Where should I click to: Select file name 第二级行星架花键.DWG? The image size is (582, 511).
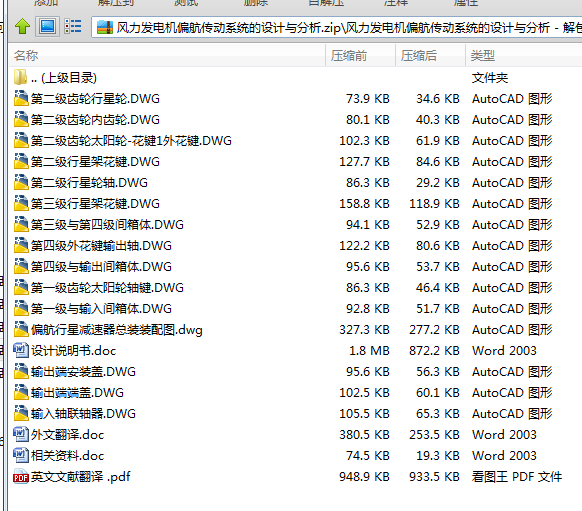click(x=95, y=162)
